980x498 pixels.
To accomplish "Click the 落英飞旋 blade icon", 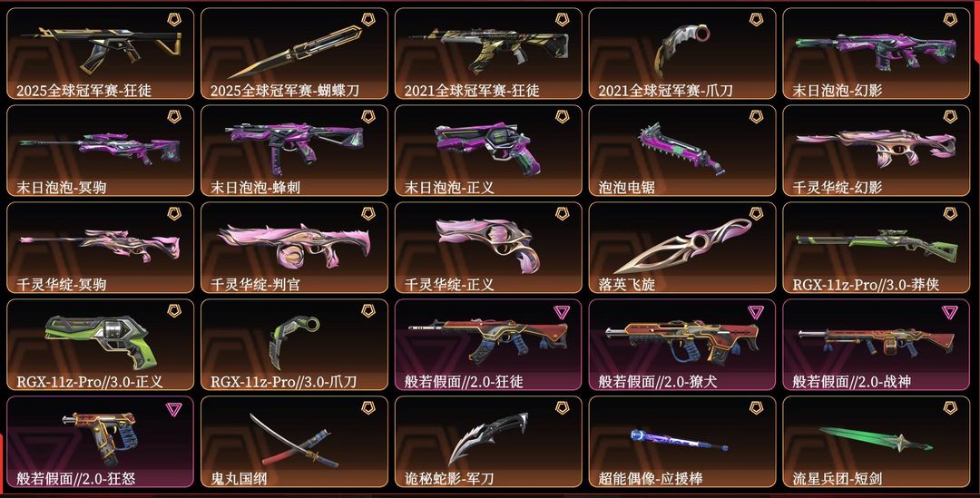I will click(x=682, y=245).
